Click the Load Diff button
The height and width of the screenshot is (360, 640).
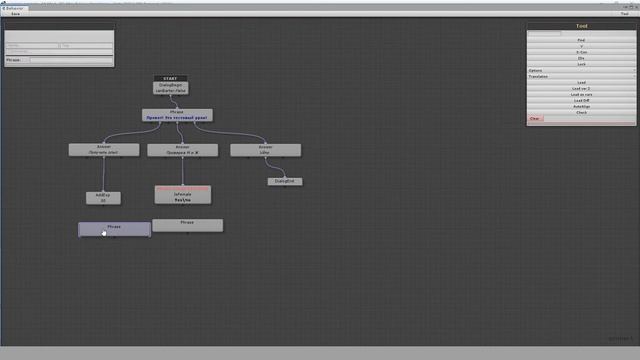pos(581,100)
